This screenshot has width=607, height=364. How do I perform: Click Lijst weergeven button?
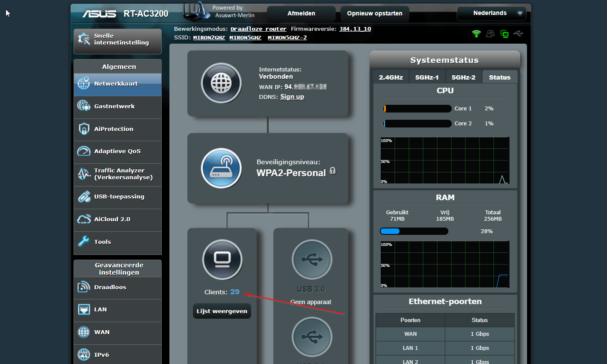(222, 311)
